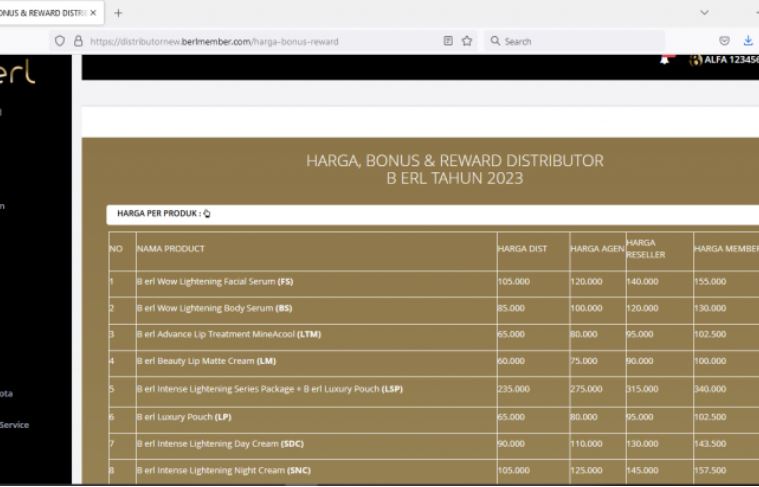The image size is (759, 487).
Task: Expand the list all tabs chevron
Action: 705,13
